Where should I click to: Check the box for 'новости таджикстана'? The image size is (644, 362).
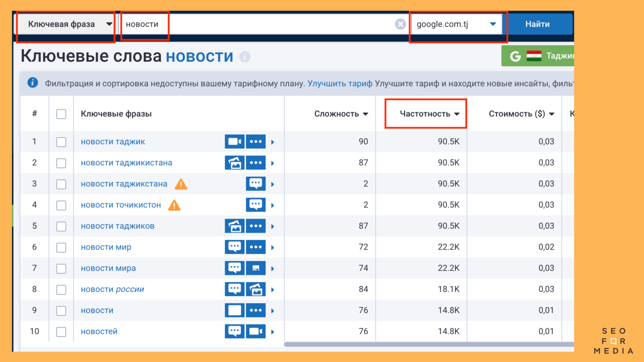point(61,184)
